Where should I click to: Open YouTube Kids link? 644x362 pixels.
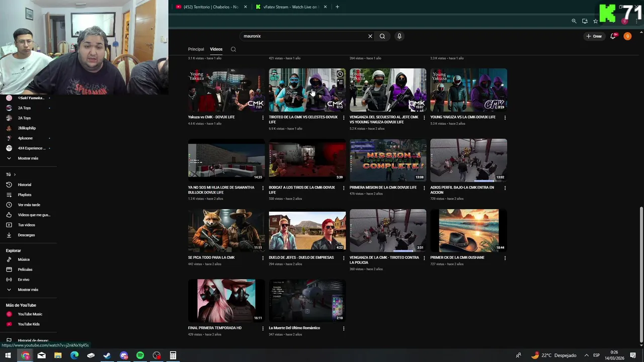pyautogui.click(x=28, y=324)
